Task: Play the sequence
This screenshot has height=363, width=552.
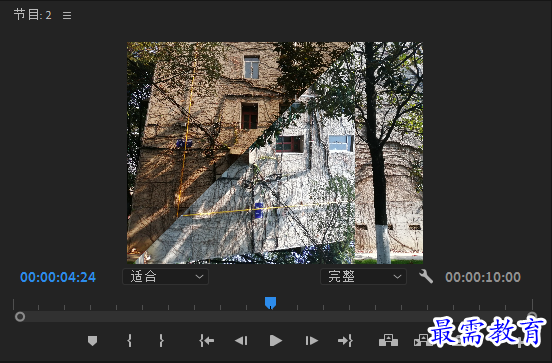Action: click(276, 340)
